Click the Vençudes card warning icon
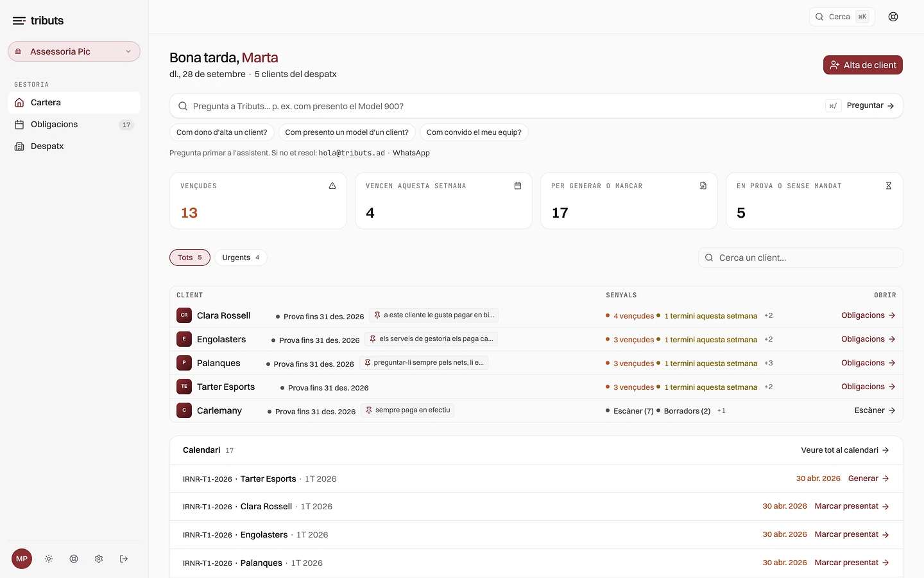924x578 pixels. [x=332, y=186]
